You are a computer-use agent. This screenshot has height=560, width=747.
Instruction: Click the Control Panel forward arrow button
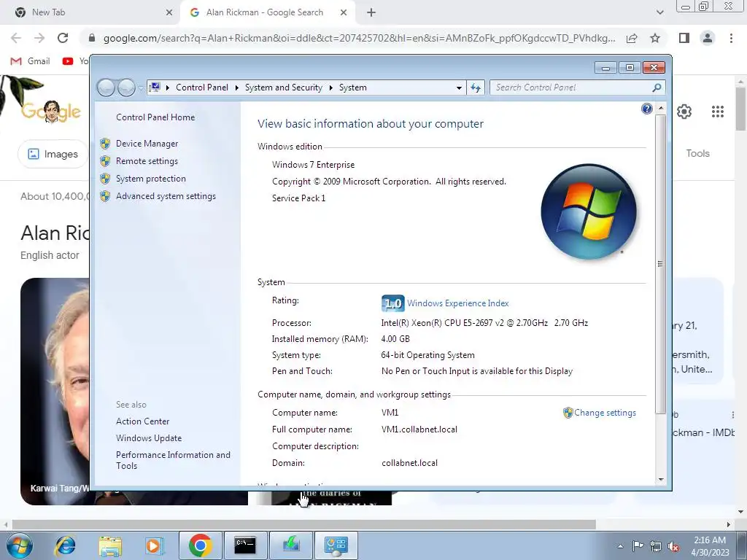(x=126, y=87)
